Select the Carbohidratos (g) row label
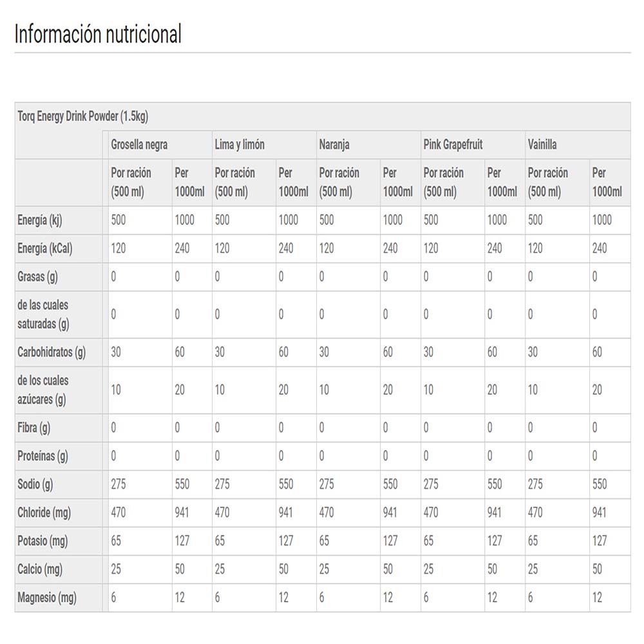 [52, 352]
